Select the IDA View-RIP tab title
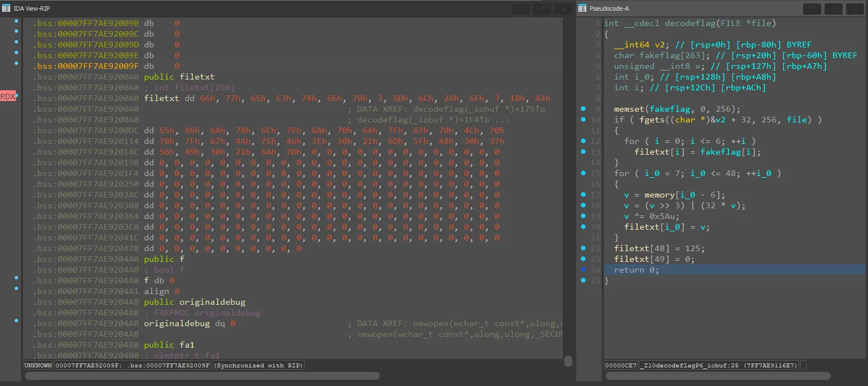868x386 pixels. [32, 8]
